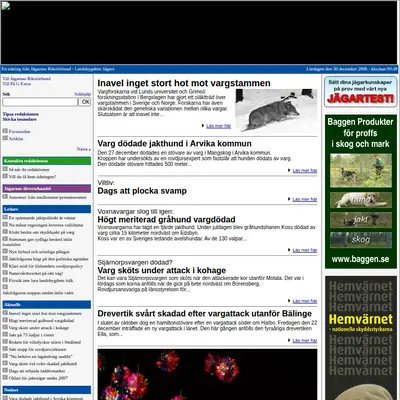This screenshot has width=400, height=400.
Task: Open headline 'Dags att plocka svamp'
Action: pos(142,191)
